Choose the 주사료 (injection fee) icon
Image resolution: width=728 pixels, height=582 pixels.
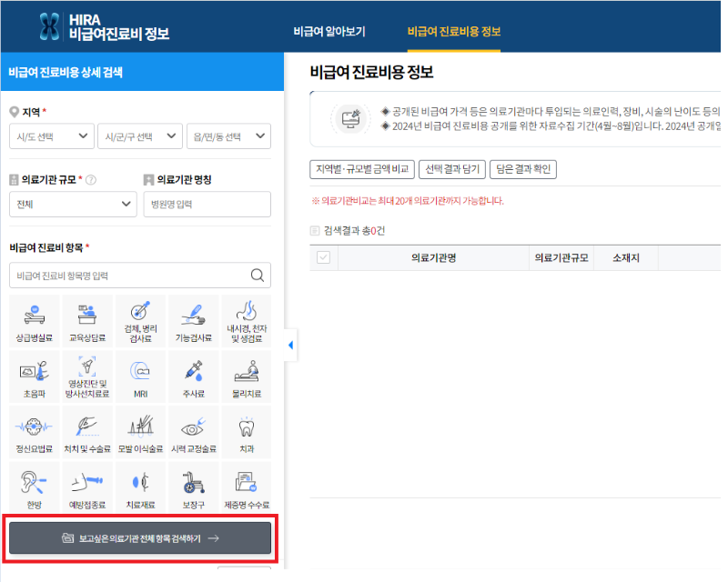193,382
